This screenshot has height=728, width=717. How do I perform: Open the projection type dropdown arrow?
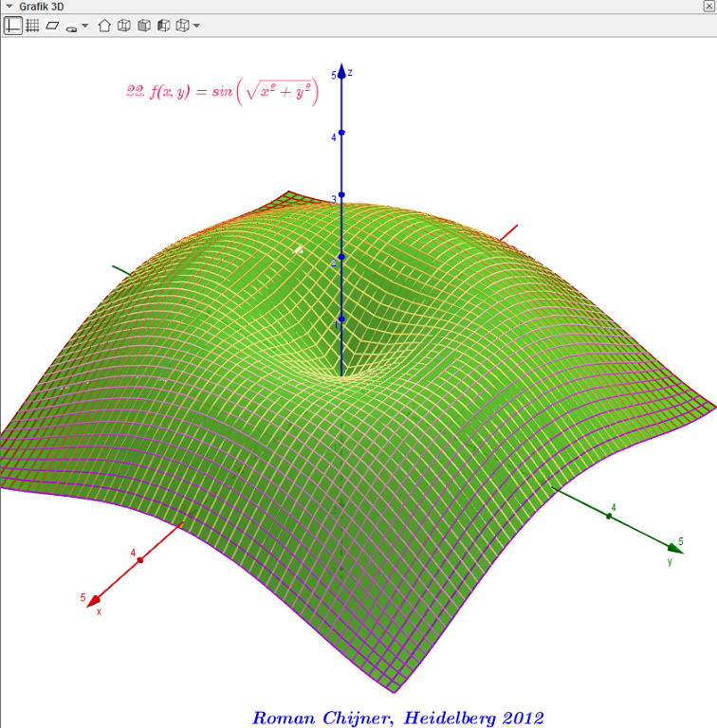click(196, 26)
